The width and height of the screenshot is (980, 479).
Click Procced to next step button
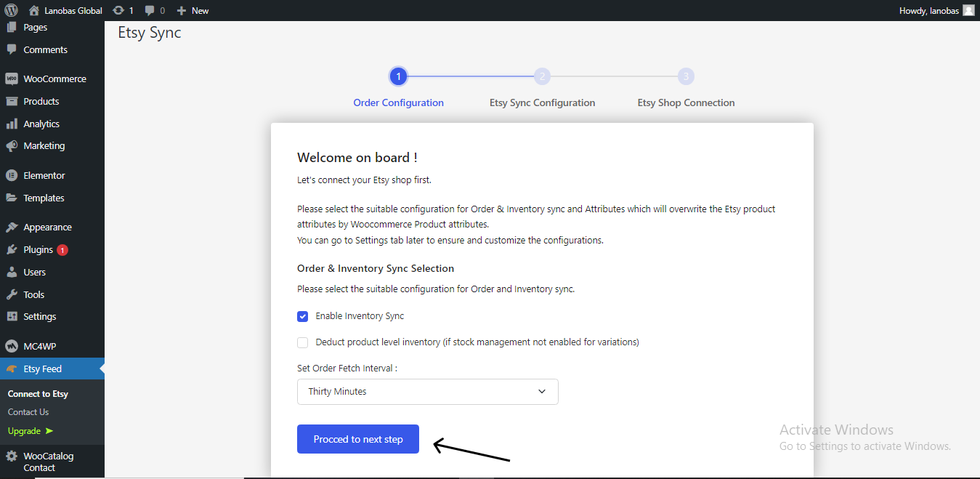point(358,439)
